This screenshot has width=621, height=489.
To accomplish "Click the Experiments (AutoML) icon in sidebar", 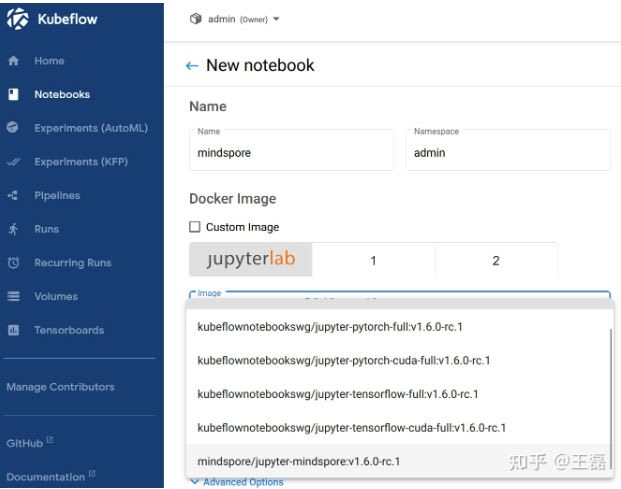I will click(13, 127).
